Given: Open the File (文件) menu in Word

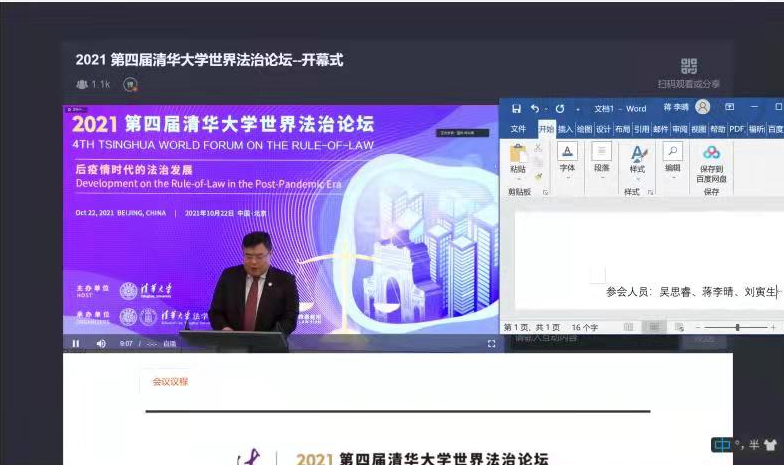Looking at the screenshot, I should pyautogui.click(x=518, y=129).
